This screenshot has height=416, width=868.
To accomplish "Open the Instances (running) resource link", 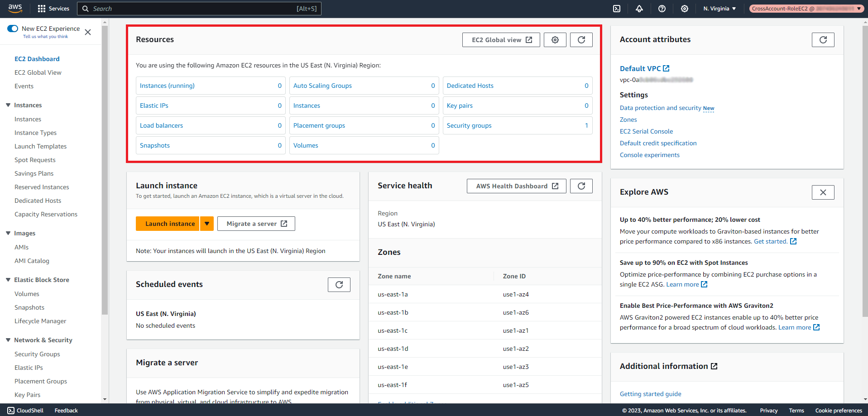I will 167,86.
